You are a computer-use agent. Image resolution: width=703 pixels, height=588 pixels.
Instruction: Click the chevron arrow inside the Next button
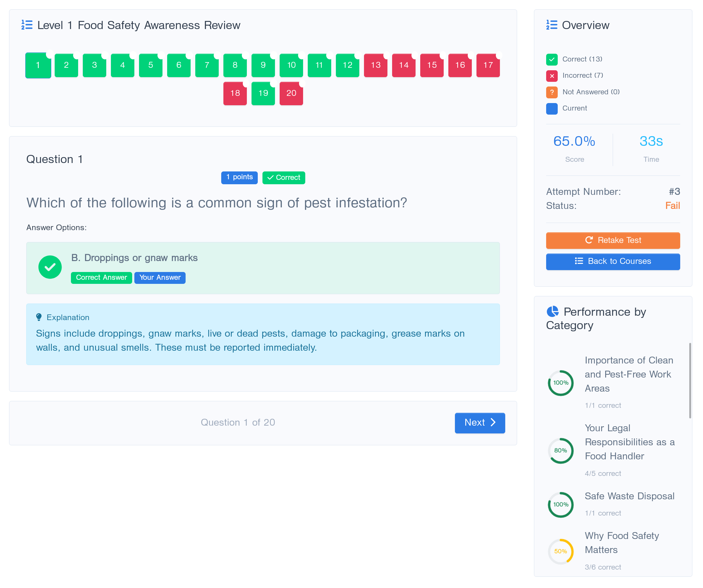tap(493, 423)
